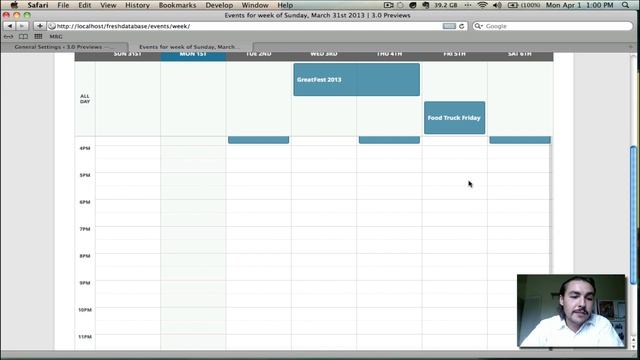Select the Events for week of Sunday tab
The width and height of the screenshot is (640, 360).
pyautogui.click(x=190, y=47)
